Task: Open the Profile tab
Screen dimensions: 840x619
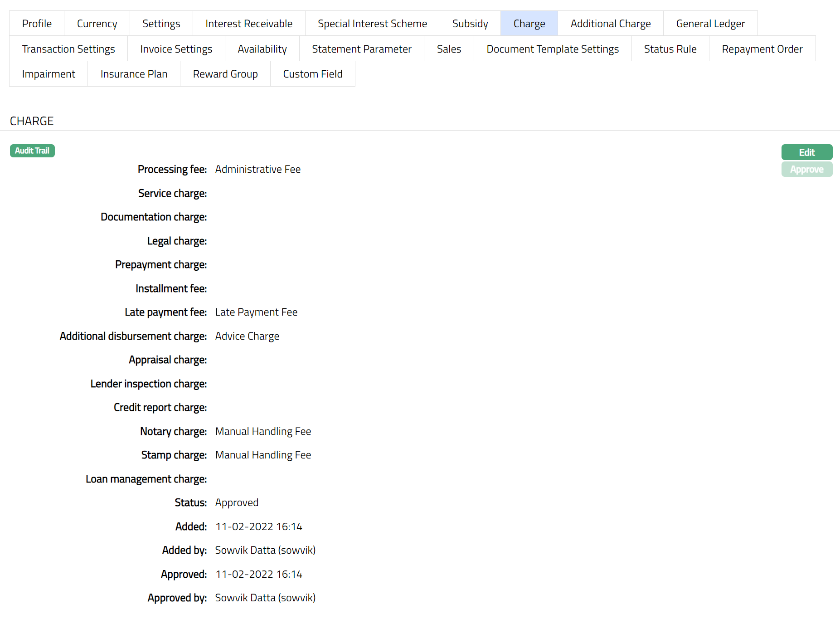Action: click(x=37, y=24)
